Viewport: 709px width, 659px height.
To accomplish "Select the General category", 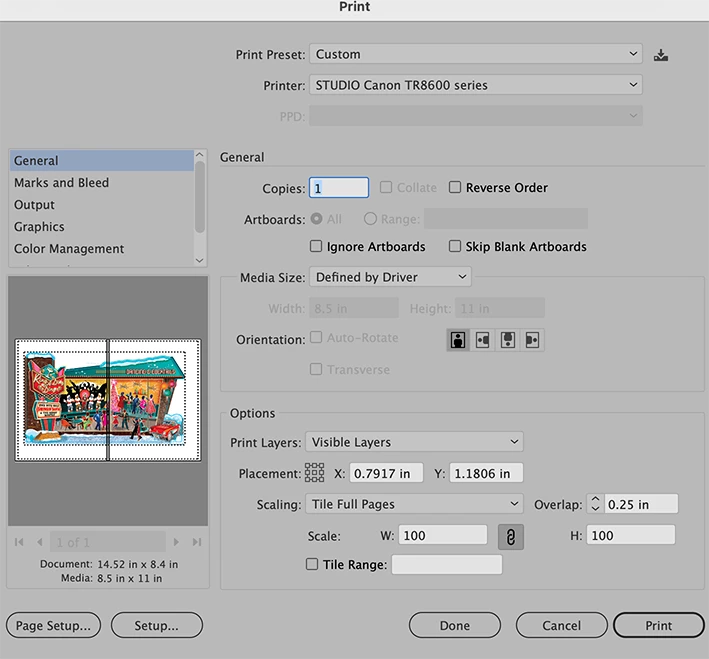I will [102, 161].
